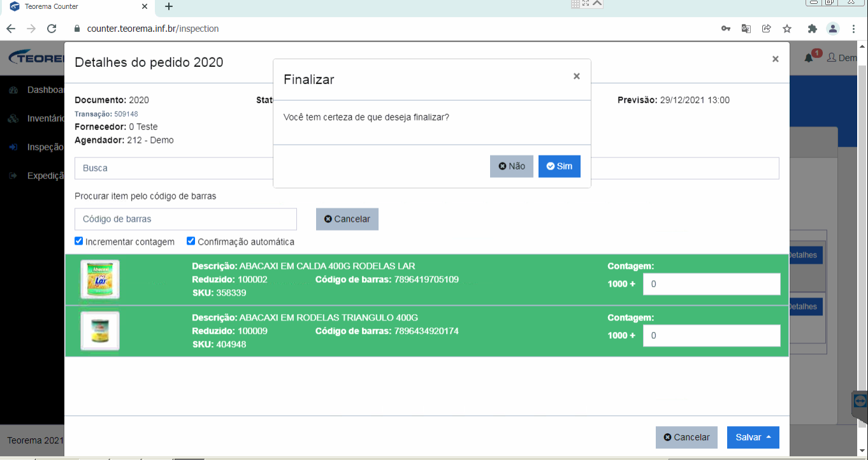Screen dimensions: 868x460
Task: Click Cancelar next to the barcode field
Action: (347, 219)
